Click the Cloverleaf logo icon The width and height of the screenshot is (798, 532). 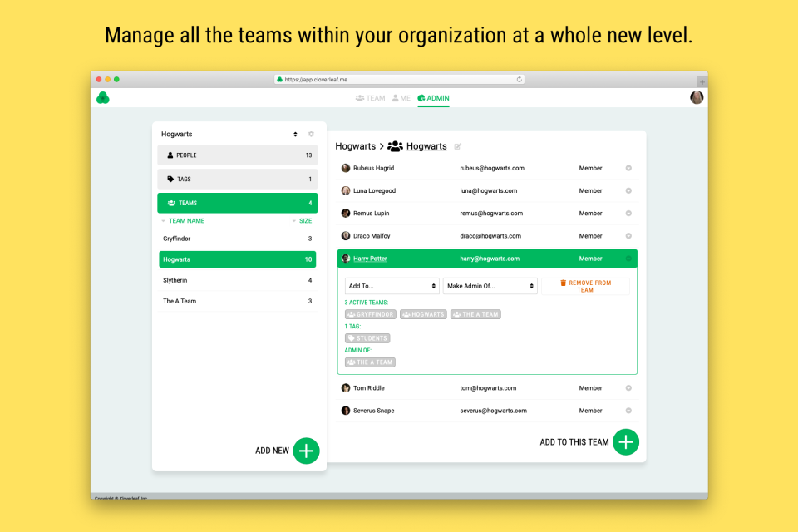pos(103,98)
